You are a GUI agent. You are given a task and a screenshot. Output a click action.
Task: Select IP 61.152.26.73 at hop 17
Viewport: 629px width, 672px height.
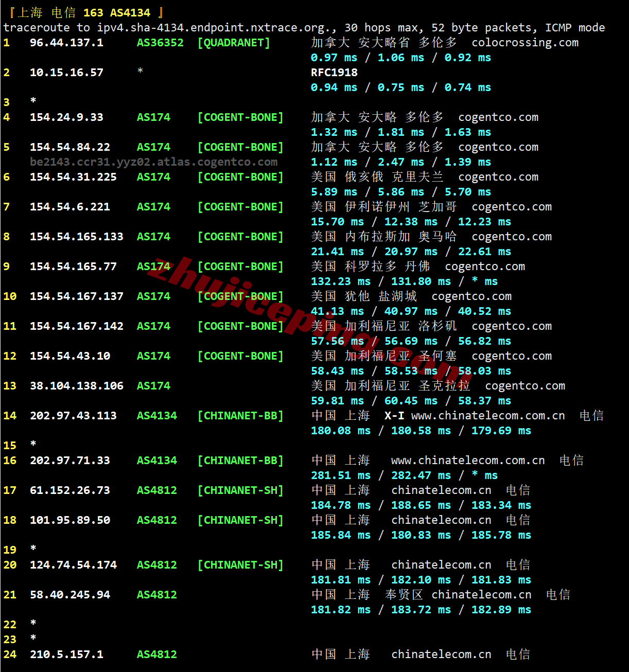[70, 490]
